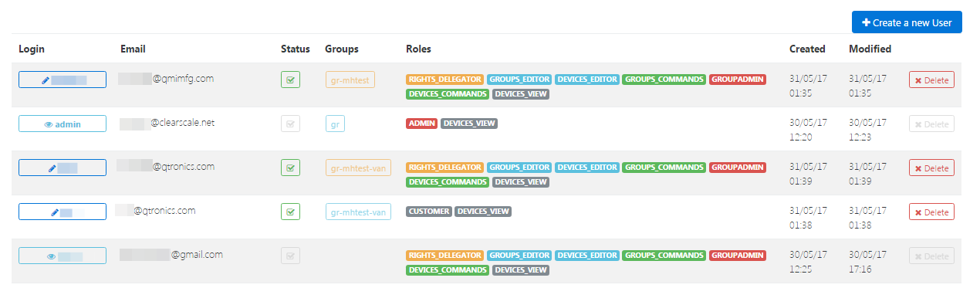Click DEVICES_VIEW badge in admin row
Viewport: 980px width, 288px height.
(x=469, y=124)
